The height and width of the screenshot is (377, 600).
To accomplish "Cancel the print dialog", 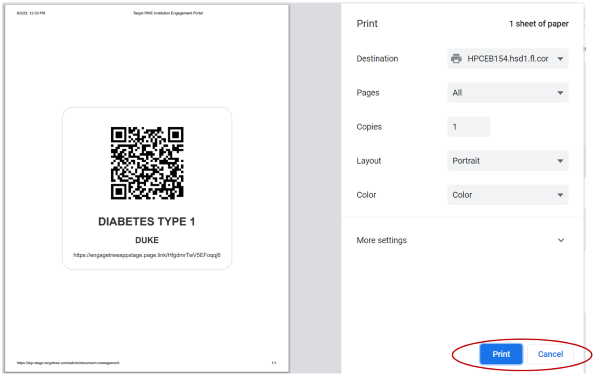I will [550, 354].
